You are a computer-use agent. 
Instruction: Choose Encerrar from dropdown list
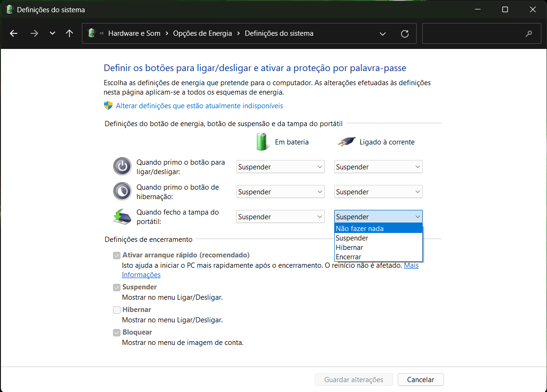click(378, 256)
